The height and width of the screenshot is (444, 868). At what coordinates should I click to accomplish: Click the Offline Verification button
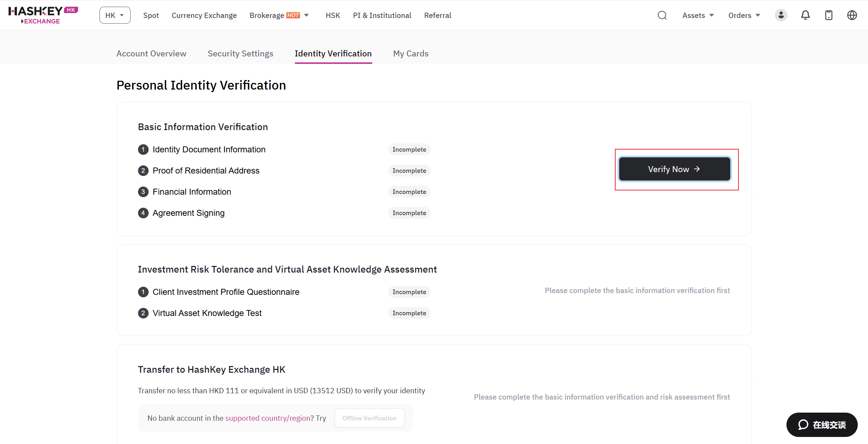(369, 418)
